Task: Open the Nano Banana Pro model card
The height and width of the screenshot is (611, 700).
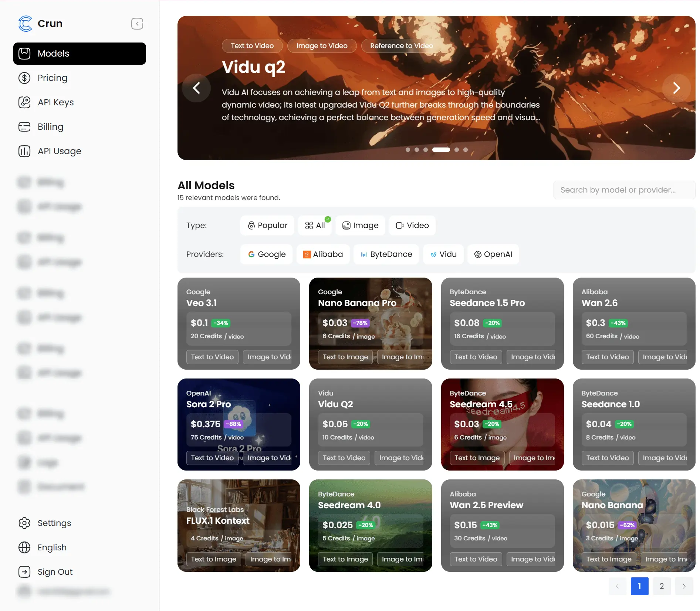Action: click(x=371, y=323)
